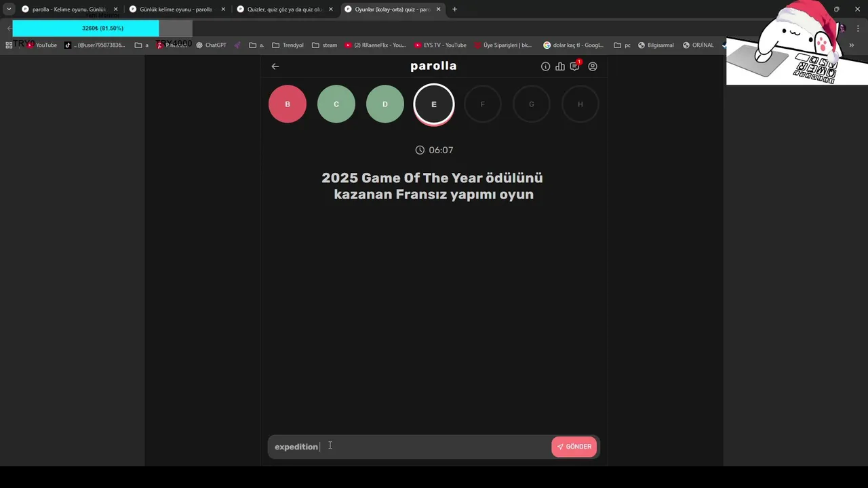Viewport: 868px width, 488px height.
Task: Open the pc bookmark folder
Action: (622, 45)
